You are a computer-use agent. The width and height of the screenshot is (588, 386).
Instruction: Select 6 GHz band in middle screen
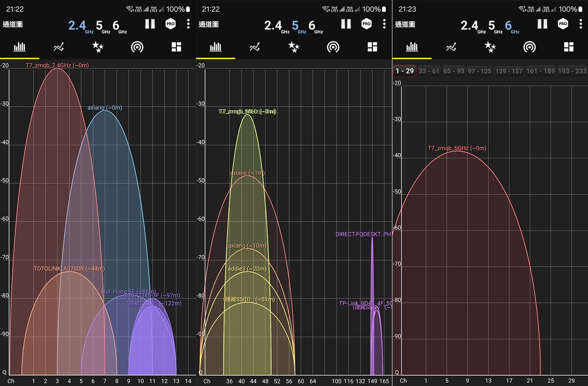(x=316, y=26)
